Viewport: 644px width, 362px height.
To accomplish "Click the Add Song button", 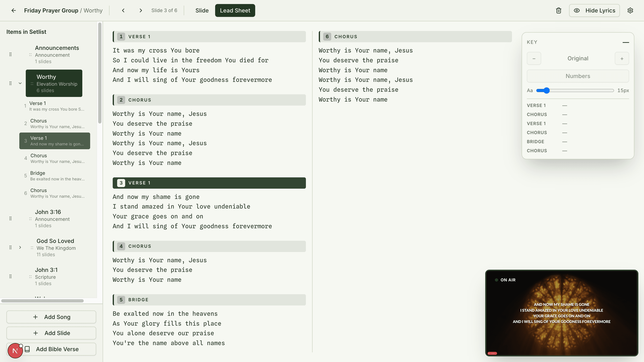I will (51, 317).
